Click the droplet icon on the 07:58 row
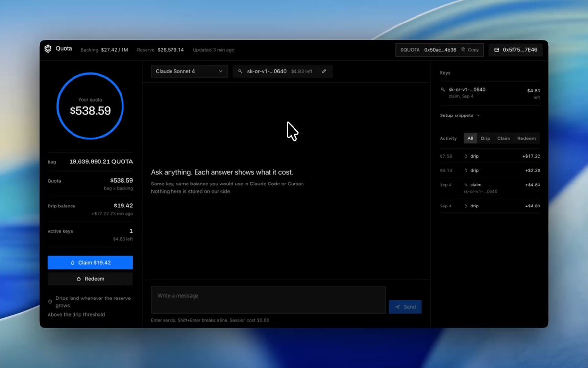 (466, 156)
